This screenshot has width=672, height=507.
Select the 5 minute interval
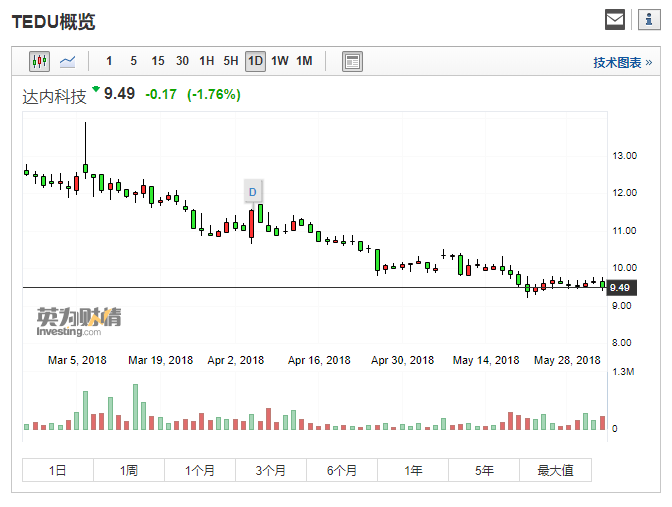pyautogui.click(x=133, y=61)
